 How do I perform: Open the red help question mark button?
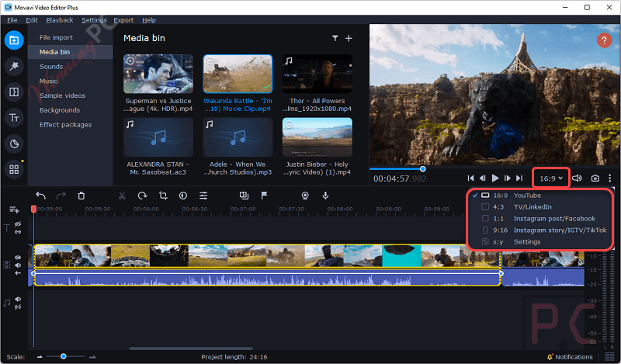pyautogui.click(x=604, y=40)
